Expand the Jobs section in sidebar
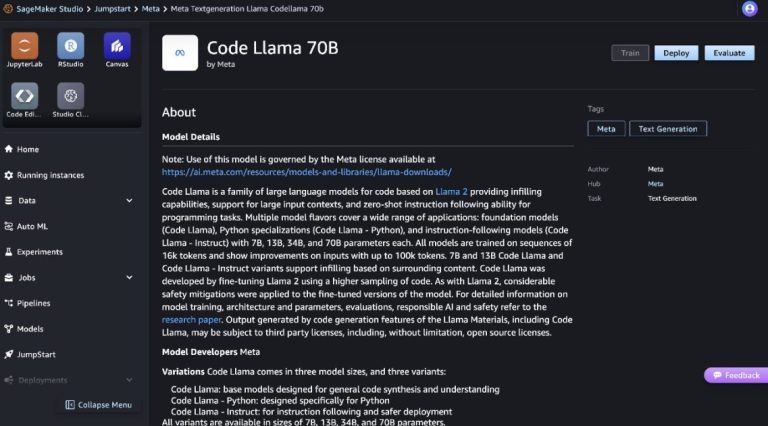Image resolution: width=768 pixels, height=426 pixels. pyautogui.click(x=130, y=277)
